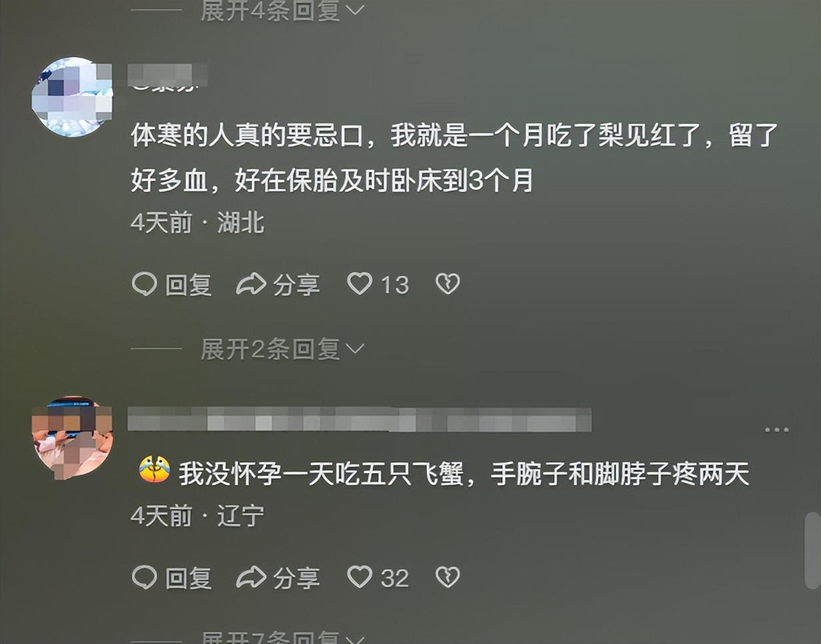
Task: Open avatar of Hubei commenter
Action: tap(72, 97)
